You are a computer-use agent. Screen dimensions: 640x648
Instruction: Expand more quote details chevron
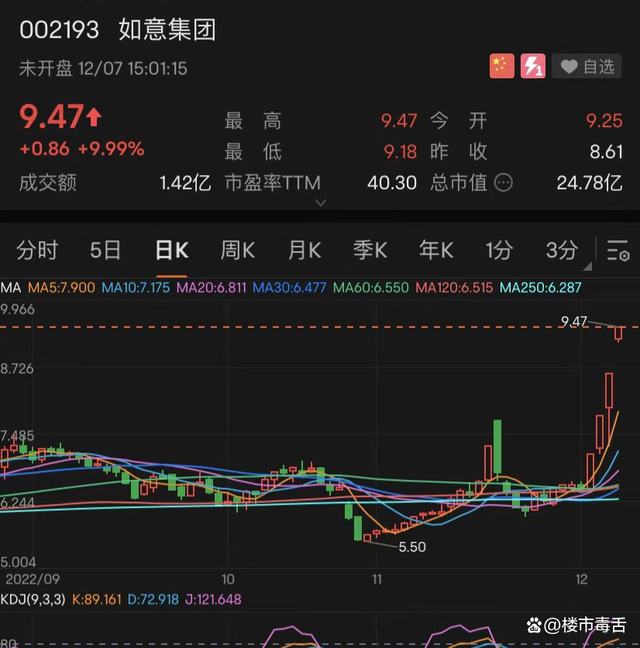coord(321,202)
